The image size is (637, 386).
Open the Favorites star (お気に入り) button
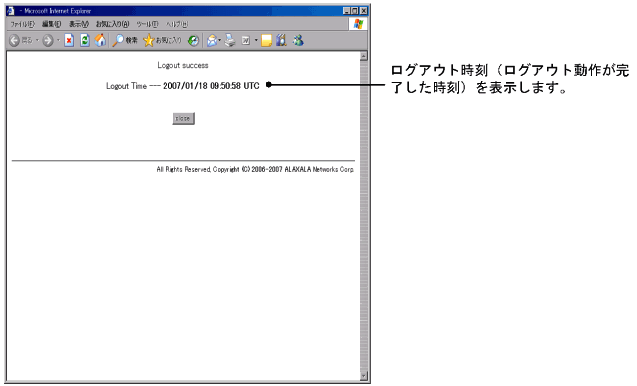(x=162, y=40)
